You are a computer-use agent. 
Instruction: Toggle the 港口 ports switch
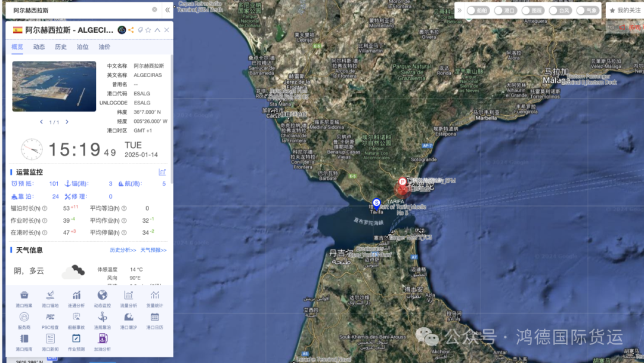coord(505,11)
